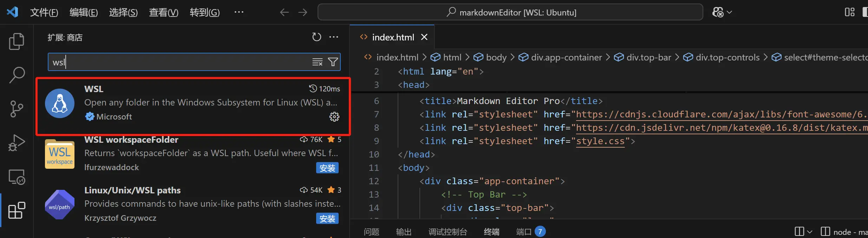Select the index.html editor tab
This screenshot has height=238, width=868.
(393, 37)
